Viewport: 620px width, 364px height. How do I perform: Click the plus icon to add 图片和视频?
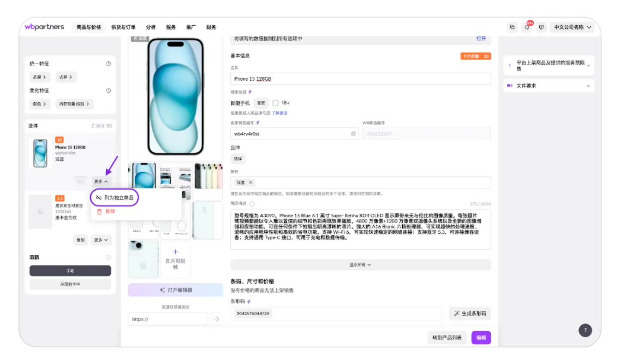pyautogui.click(x=175, y=251)
